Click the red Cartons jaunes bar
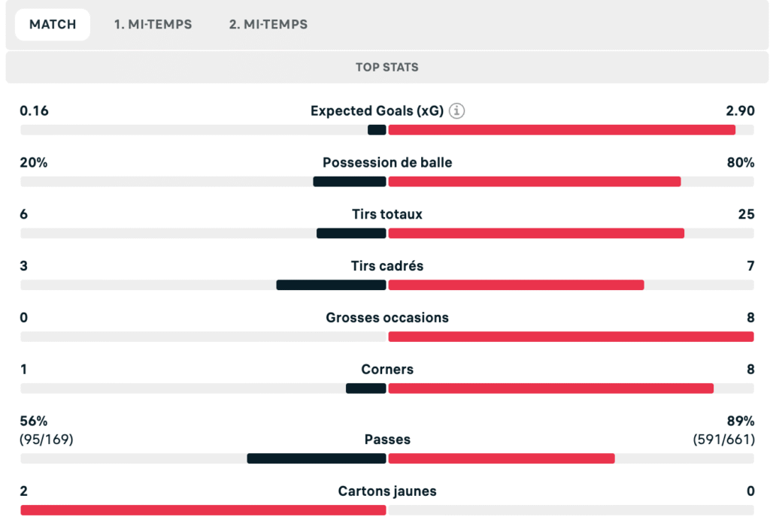The height and width of the screenshot is (532, 770). coord(203,510)
